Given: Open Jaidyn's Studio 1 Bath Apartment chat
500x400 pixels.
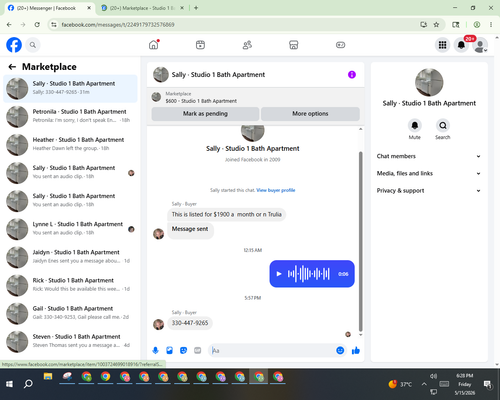Looking at the screenshot, I should pyautogui.click(x=70, y=257).
